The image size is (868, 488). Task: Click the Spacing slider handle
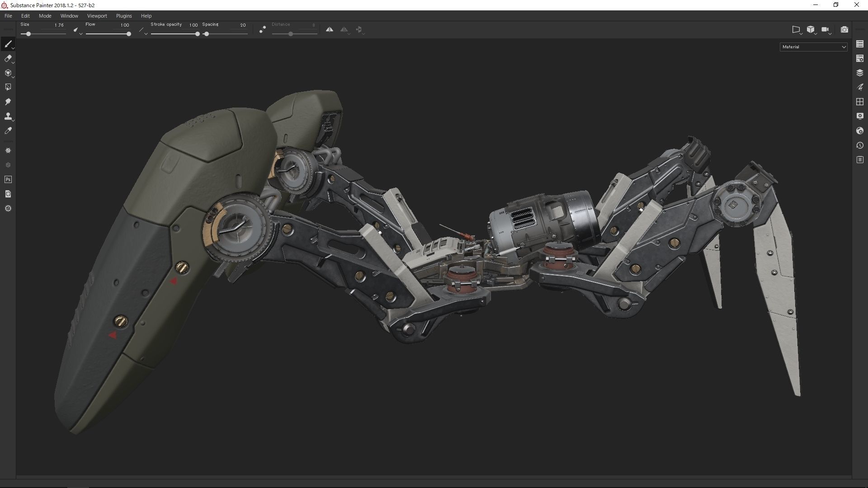click(x=207, y=34)
